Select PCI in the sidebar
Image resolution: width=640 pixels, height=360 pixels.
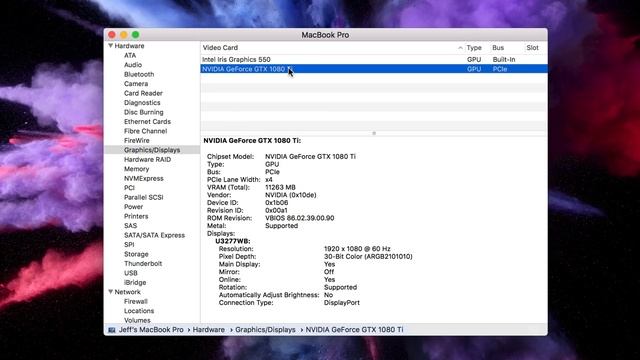(x=129, y=188)
